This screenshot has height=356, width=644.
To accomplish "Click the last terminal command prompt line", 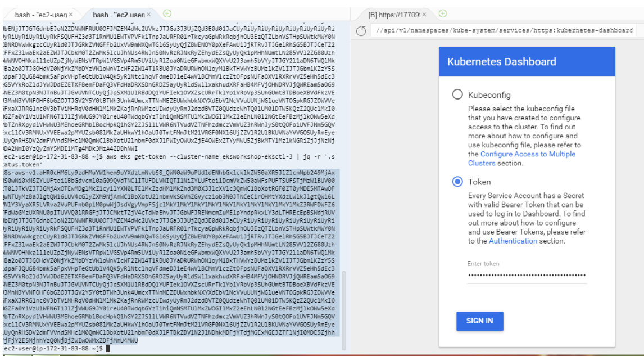I will [x=56, y=349].
